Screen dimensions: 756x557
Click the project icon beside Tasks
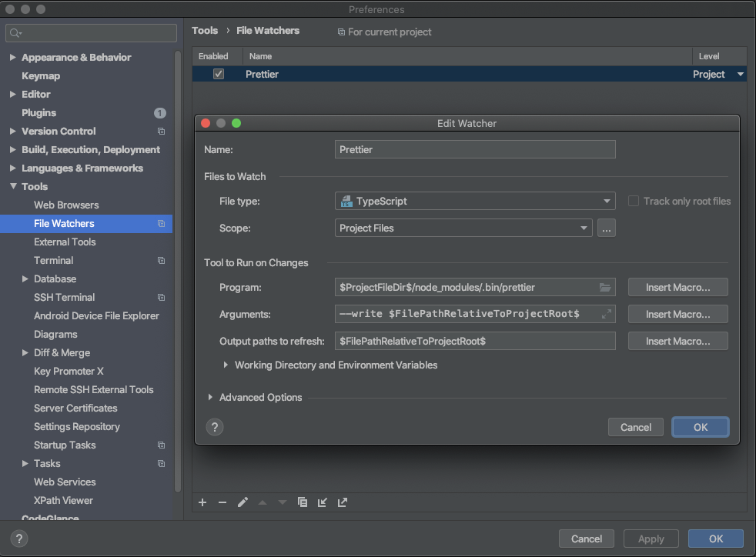tap(161, 463)
